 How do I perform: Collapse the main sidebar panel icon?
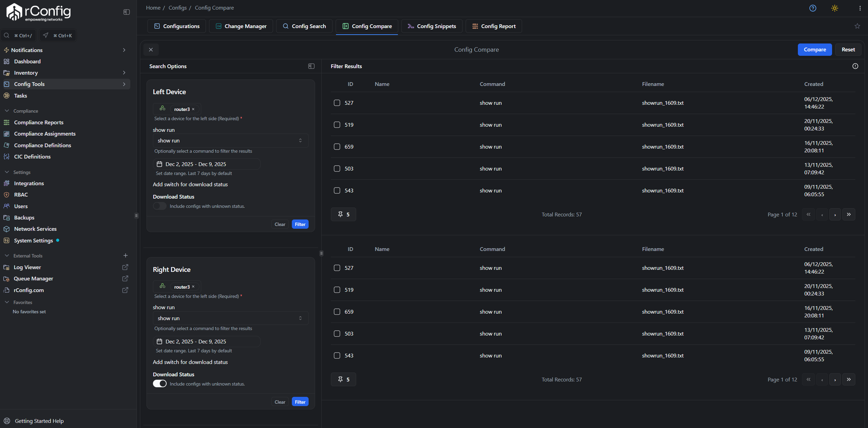pos(127,12)
